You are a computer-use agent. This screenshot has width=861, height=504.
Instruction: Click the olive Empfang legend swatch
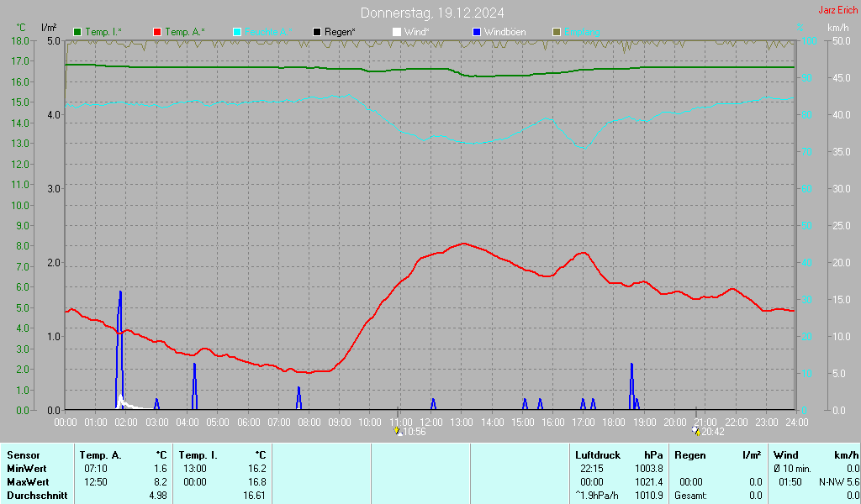[557, 33]
